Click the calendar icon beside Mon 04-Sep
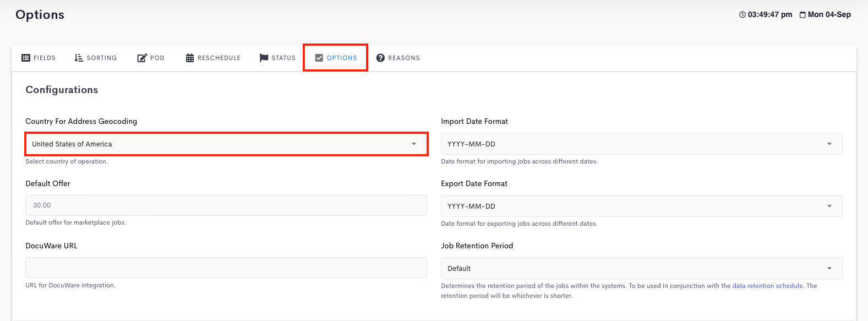This screenshot has height=321, width=868. tap(803, 15)
